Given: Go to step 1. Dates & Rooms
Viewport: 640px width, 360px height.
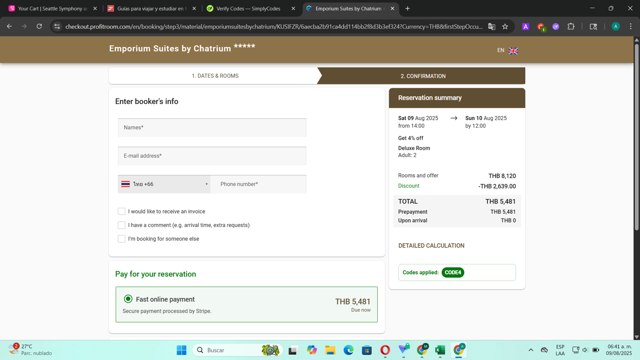Looking at the screenshot, I should coord(215,76).
